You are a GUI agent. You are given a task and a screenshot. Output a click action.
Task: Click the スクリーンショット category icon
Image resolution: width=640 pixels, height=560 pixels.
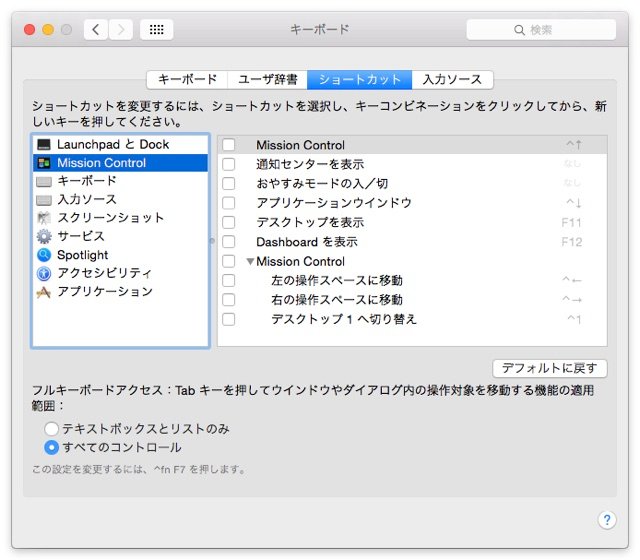point(44,218)
